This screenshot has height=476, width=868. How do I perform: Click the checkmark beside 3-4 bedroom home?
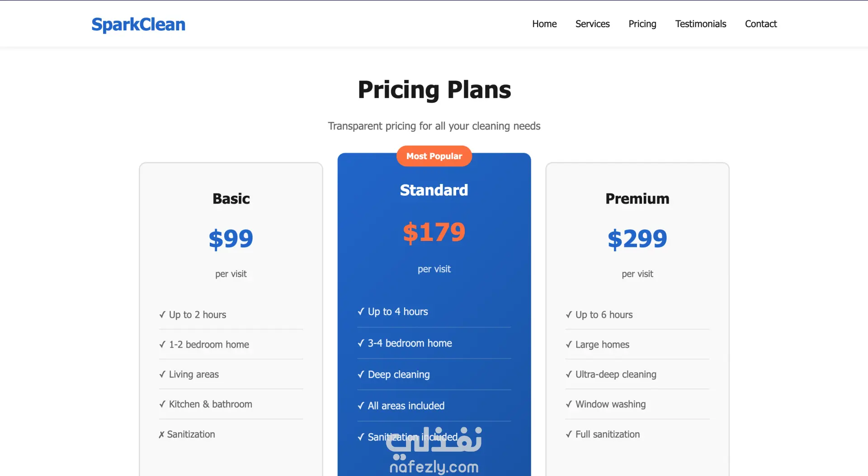pyautogui.click(x=361, y=344)
